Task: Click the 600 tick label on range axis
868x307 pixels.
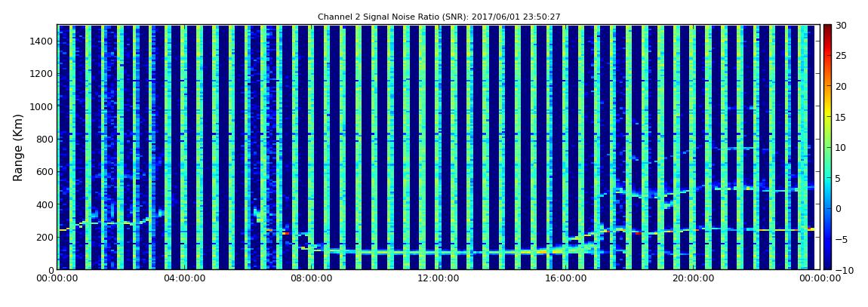Action: [45, 171]
